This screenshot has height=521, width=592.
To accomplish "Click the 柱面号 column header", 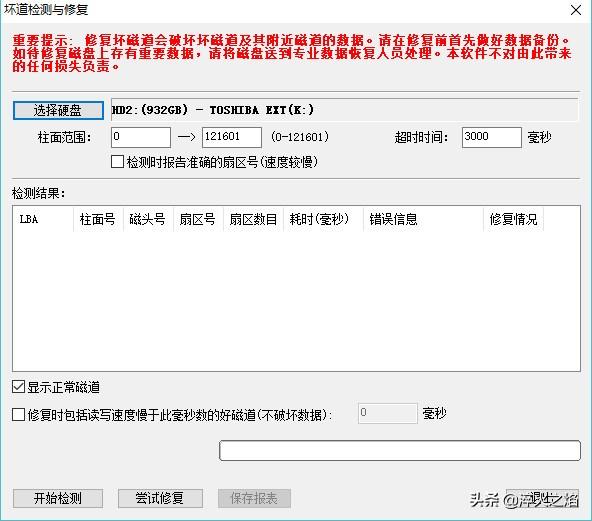I will (x=98, y=219).
